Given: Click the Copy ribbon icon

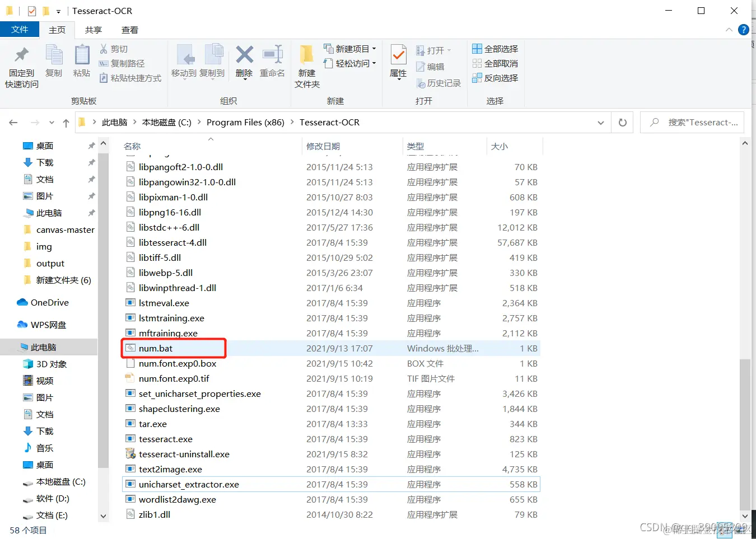Looking at the screenshot, I should 54,55.
